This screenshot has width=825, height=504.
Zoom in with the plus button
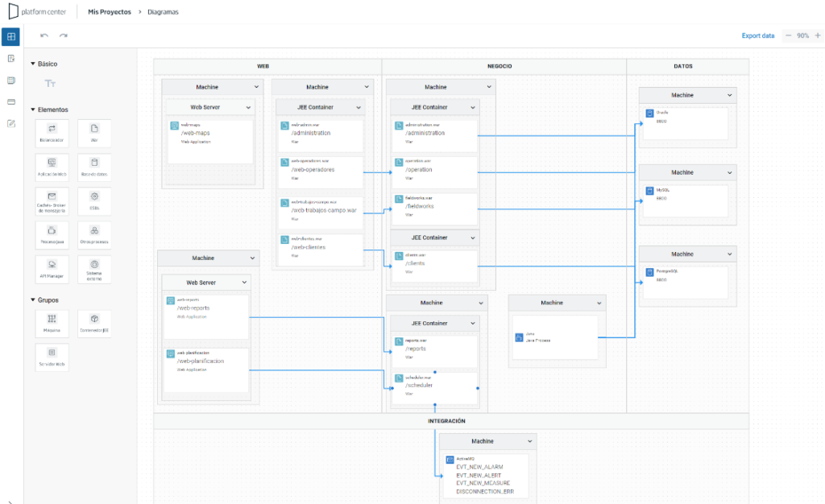pos(818,35)
